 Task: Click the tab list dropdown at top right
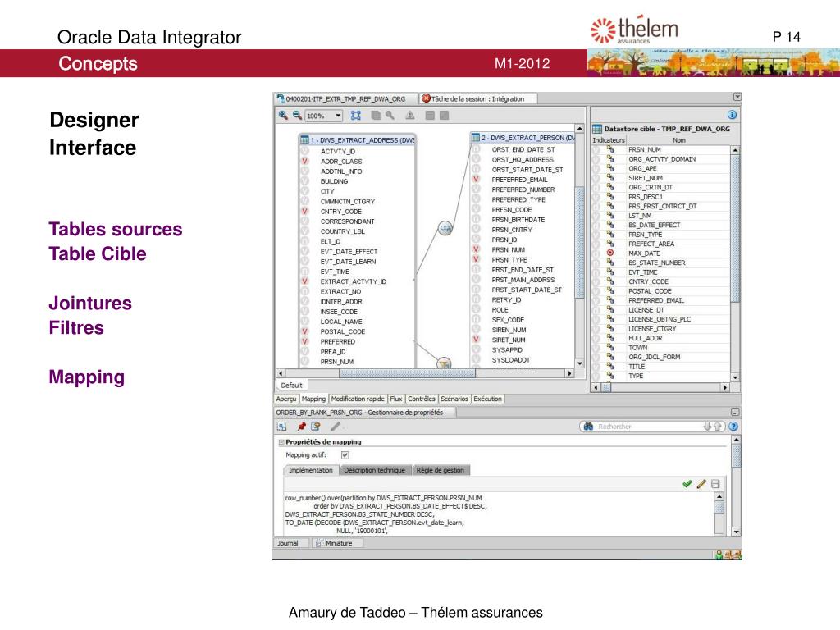point(737,98)
